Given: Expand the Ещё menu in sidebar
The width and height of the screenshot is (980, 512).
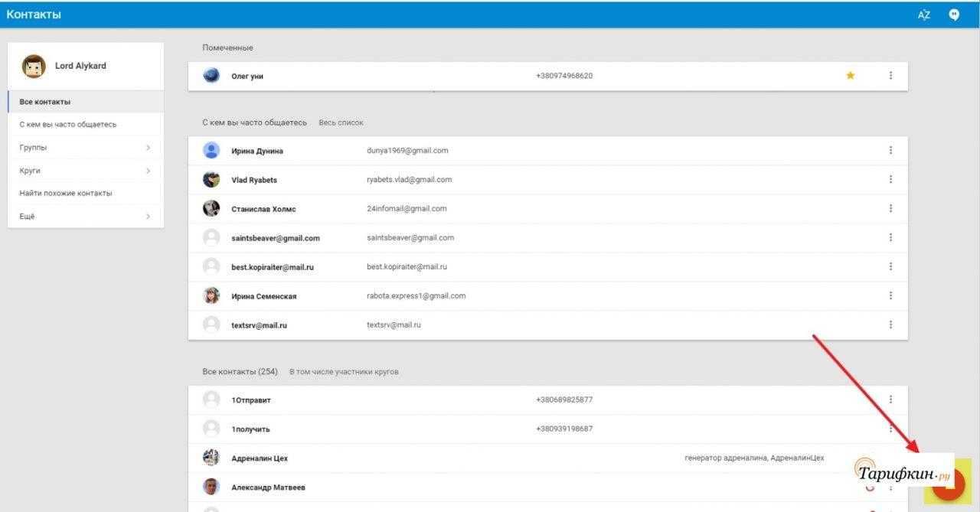Looking at the screenshot, I should click(x=85, y=217).
